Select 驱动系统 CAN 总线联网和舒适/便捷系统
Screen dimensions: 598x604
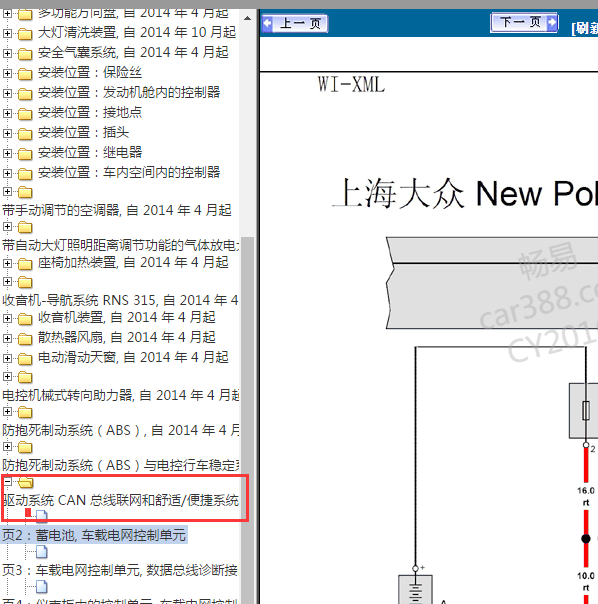121,500
